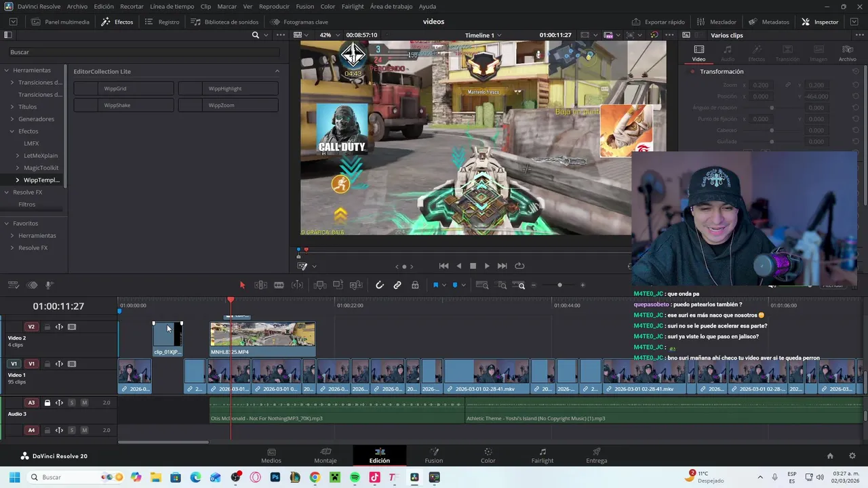The image size is (868, 488).
Task: Click the Detail Zoom icon
Action: pos(502,285)
